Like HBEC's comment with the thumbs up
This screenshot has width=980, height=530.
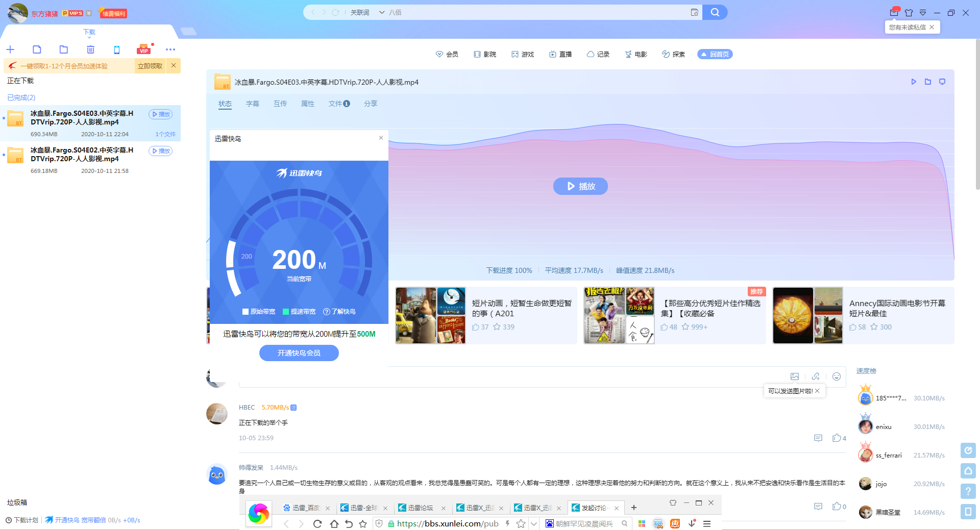tap(837, 438)
